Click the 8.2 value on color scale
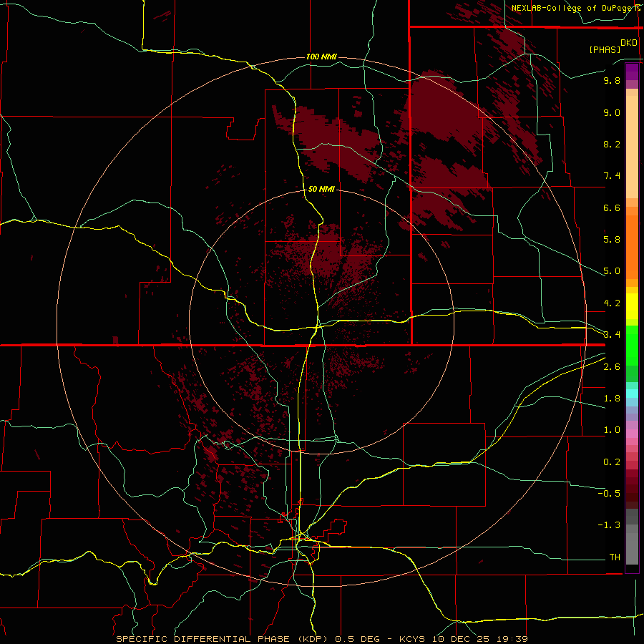This screenshot has width=644, height=644. (612, 144)
